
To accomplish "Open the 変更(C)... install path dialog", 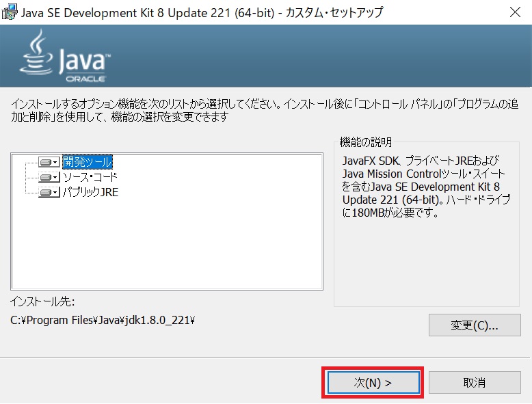I will pyautogui.click(x=475, y=325).
